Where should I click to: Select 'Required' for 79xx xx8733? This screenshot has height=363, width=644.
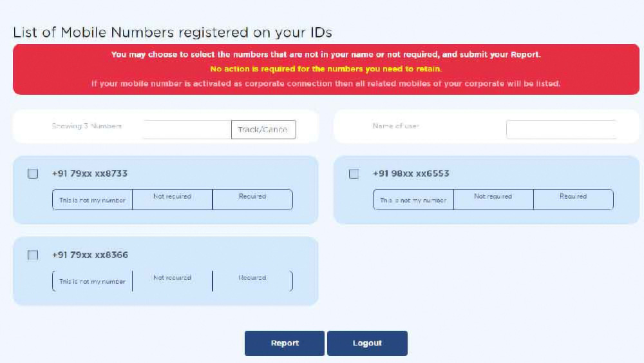252,199
